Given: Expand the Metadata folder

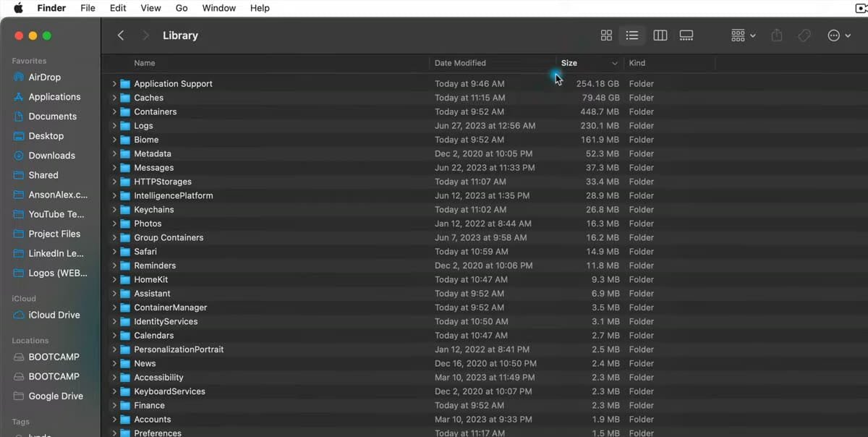Looking at the screenshot, I should 114,153.
